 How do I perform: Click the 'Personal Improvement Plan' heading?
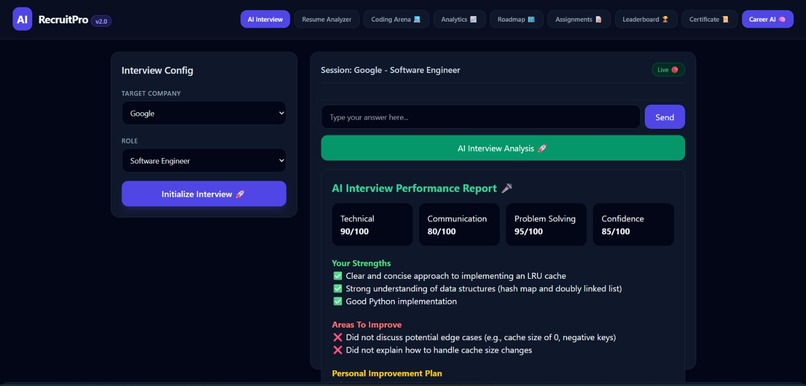pyautogui.click(x=387, y=373)
